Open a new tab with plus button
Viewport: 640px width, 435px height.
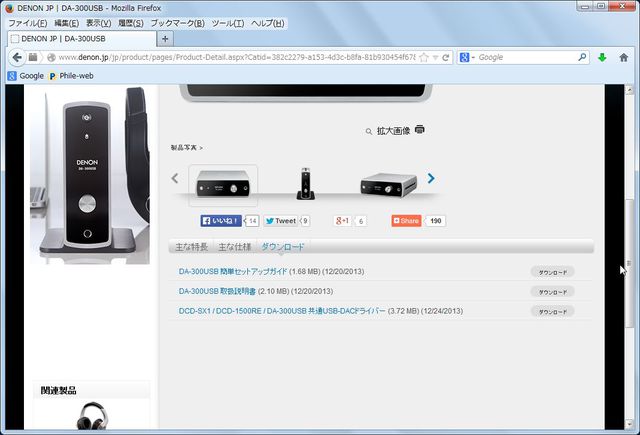[165, 39]
